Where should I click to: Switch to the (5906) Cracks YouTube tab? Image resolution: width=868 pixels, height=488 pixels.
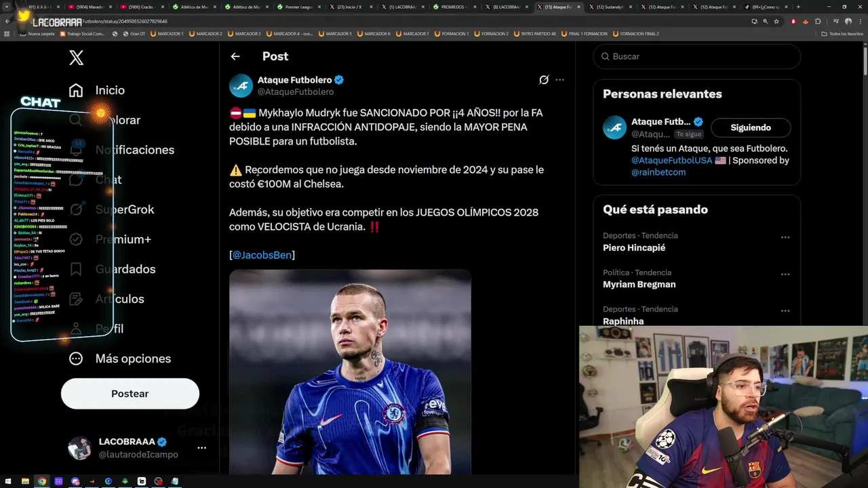tap(142, 7)
